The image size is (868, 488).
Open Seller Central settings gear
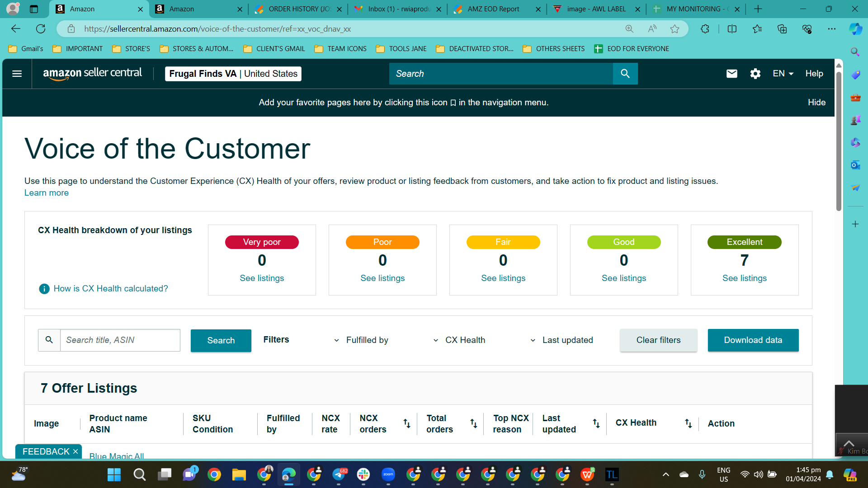coord(755,74)
